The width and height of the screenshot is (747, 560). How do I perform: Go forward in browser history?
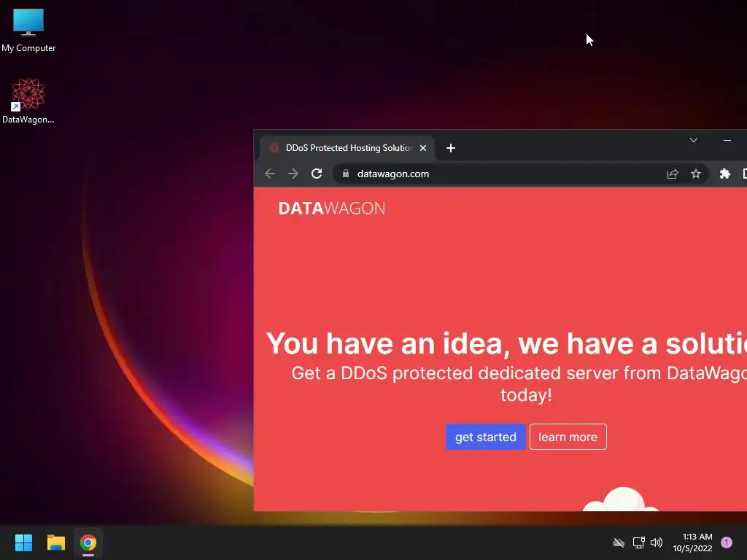[x=293, y=174]
